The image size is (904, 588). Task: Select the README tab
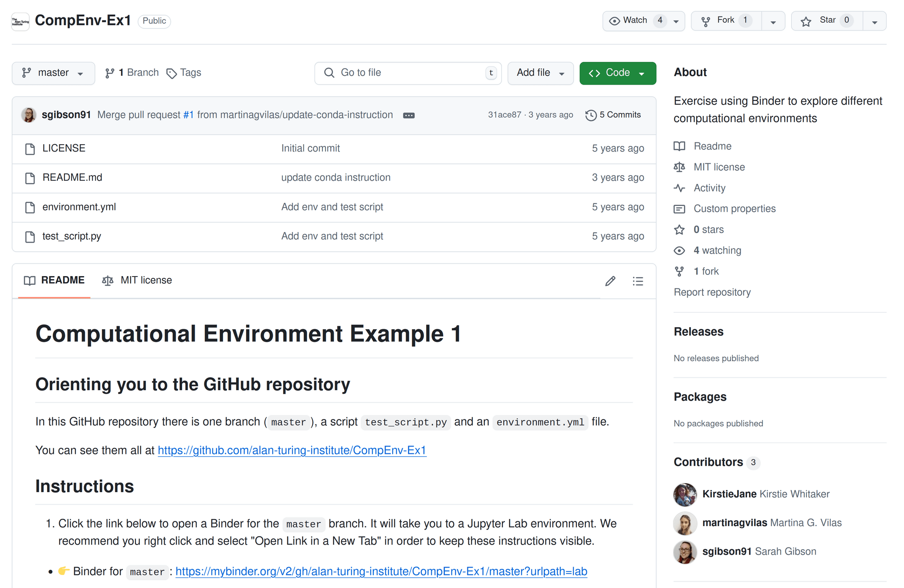54,280
